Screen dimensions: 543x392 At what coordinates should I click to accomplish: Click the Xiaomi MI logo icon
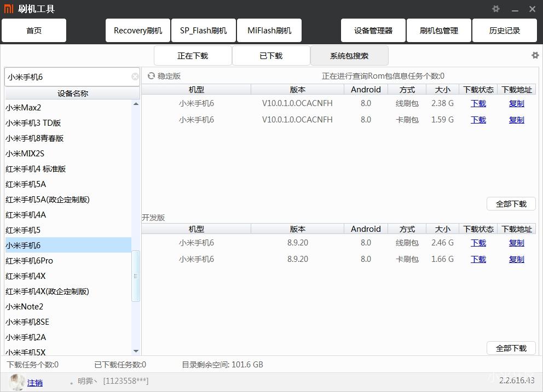(x=8, y=9)
